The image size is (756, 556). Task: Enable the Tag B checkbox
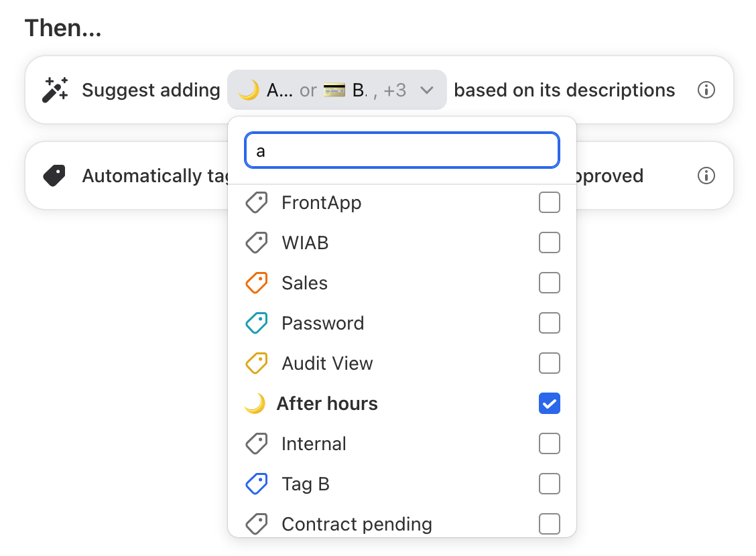pos(549,484)
